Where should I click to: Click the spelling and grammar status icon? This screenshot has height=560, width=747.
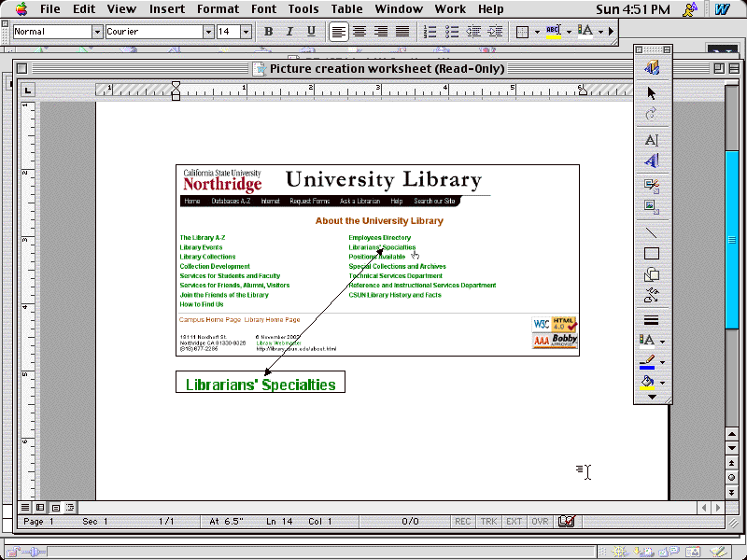(567, 522)
